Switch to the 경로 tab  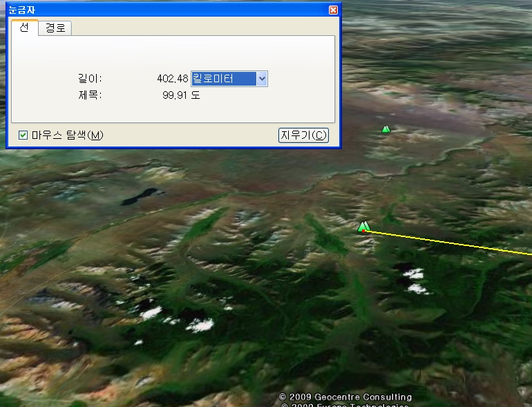[55, 28]
